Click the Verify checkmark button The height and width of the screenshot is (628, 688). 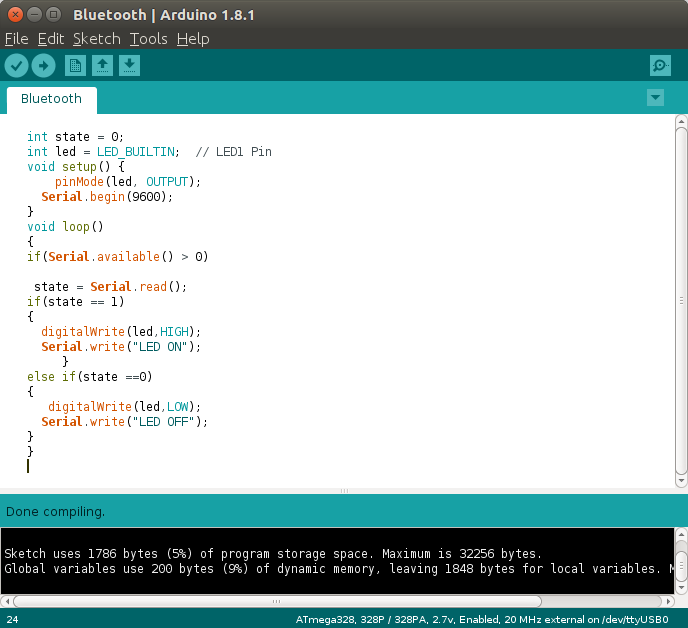click(17, 66)
